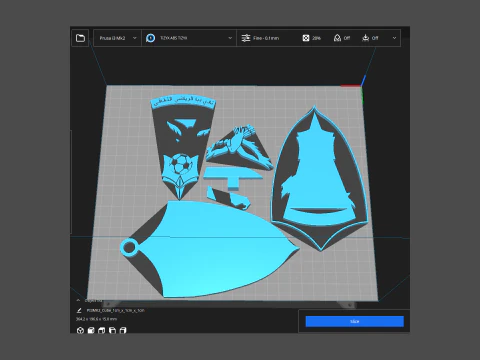Click the model dimensions text in mm

coord(96,319)
